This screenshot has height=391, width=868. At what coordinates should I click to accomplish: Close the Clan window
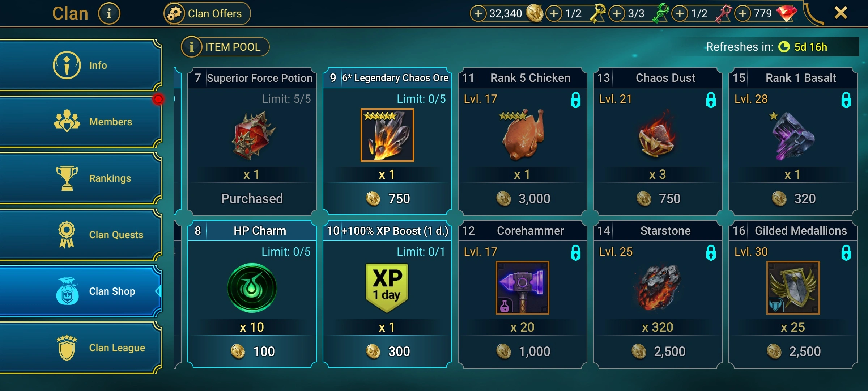coord(841,13)
